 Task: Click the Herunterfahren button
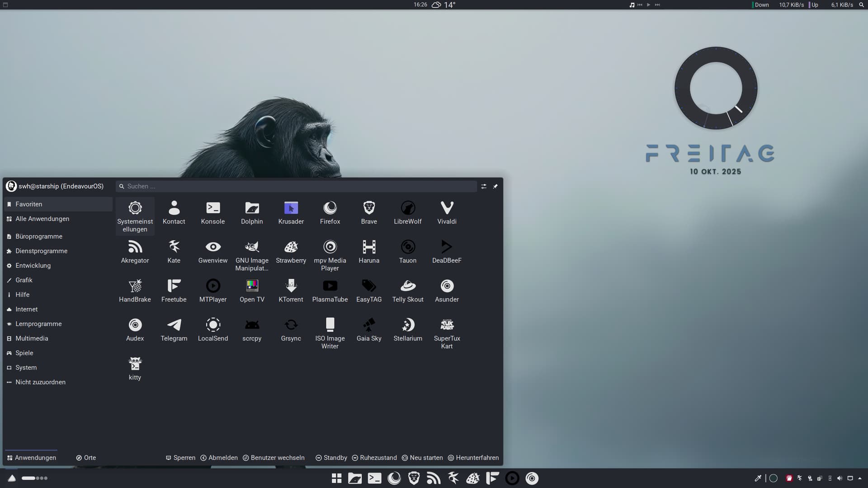click(473, 458)
